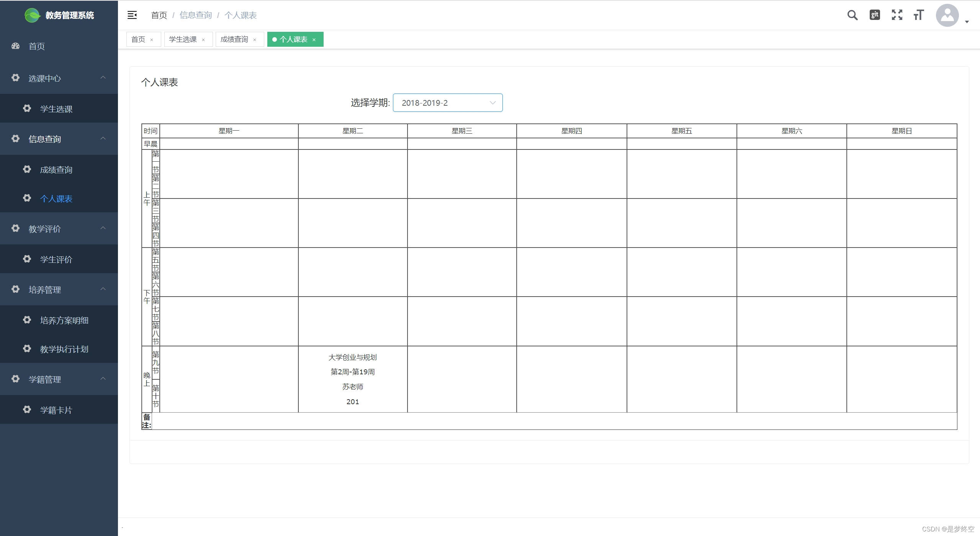980x536 pixels.
Task: Click the 备注 row label
Action: pos(147,421)
